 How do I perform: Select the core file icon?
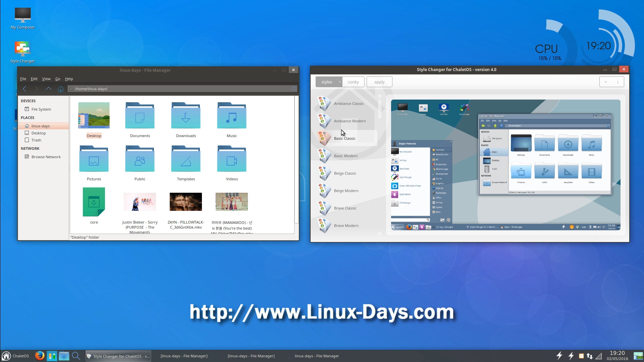(94, 202)
